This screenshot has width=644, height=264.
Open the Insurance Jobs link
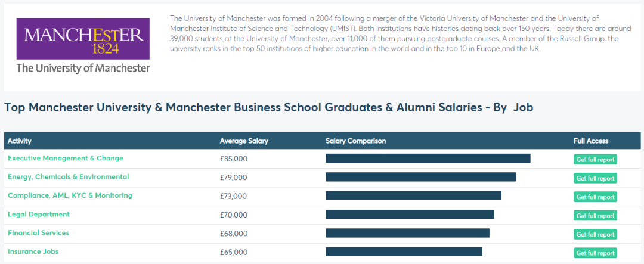[33, 252]
